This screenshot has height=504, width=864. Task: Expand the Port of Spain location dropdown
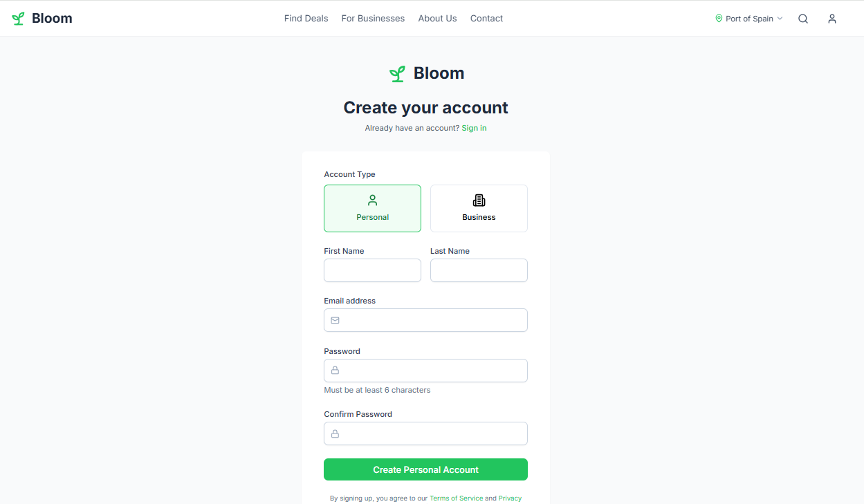pyautogui.click(x=749, y=19)
